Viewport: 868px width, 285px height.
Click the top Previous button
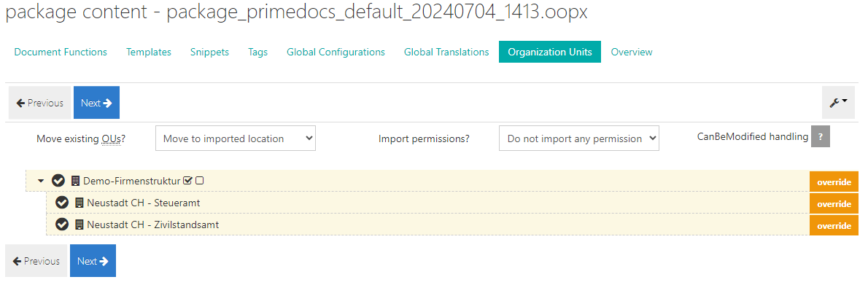pyautogui.click(x=40, y=102)
